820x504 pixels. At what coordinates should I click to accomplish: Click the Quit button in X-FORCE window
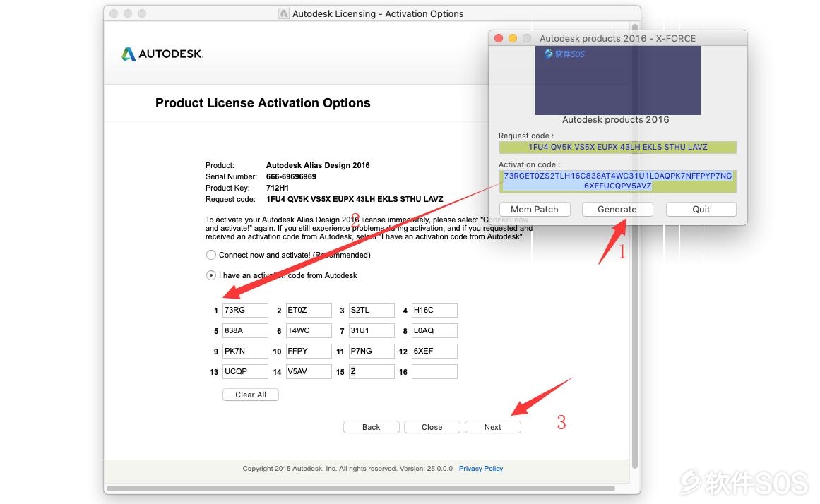pyautogui.click(x=701, y=209)
